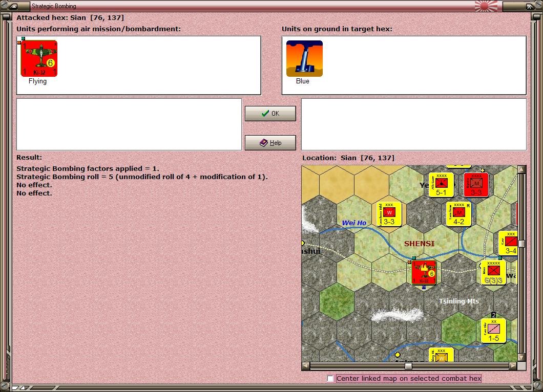The image size is (543, 392).
Task: Select the red 3-3 unit near top right
Action: pos(476,185)
